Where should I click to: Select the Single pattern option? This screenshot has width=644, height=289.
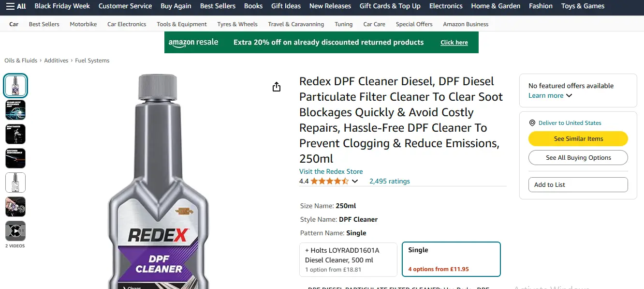pos(451,259)
